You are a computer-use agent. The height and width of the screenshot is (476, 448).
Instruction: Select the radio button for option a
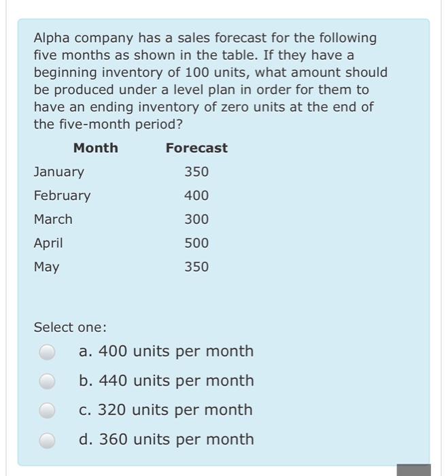tap(47, 352)
